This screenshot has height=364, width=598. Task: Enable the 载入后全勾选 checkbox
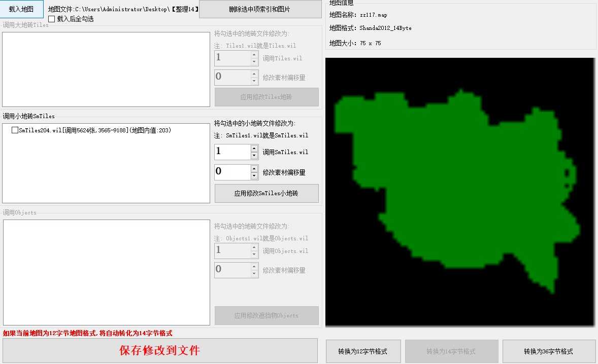(x=51, y=19)
